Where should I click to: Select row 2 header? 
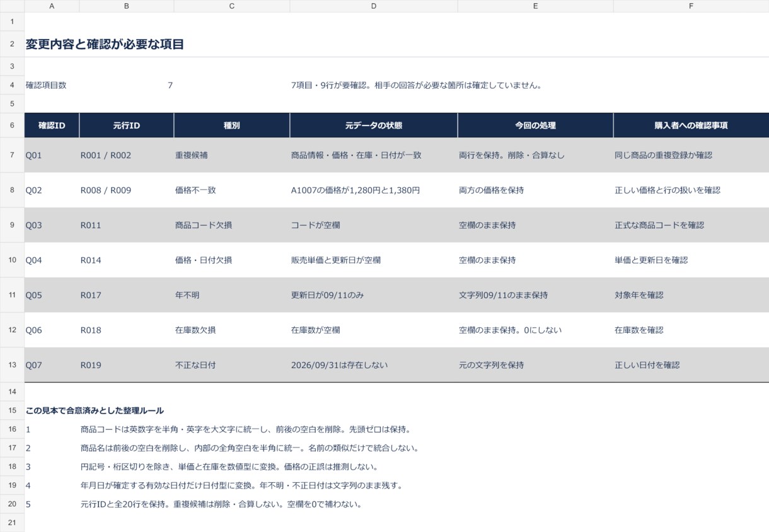12,44
